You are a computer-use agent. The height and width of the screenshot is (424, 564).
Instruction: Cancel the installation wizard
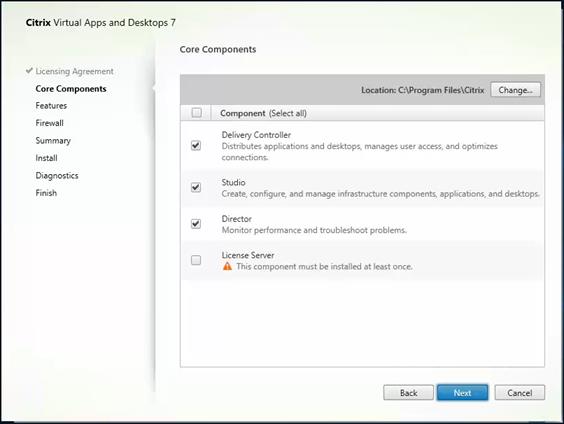[x=520, y=393]
